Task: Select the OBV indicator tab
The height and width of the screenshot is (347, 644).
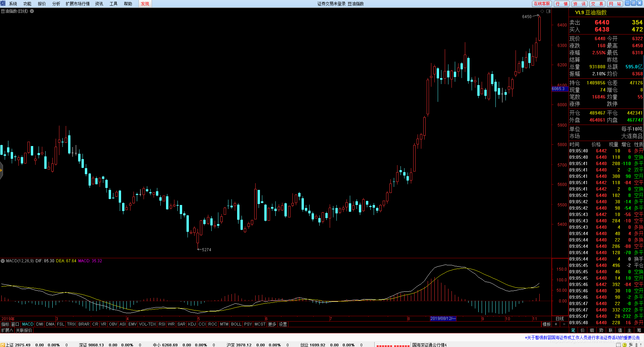Action: pyautogui.click(x=113, y=324)
